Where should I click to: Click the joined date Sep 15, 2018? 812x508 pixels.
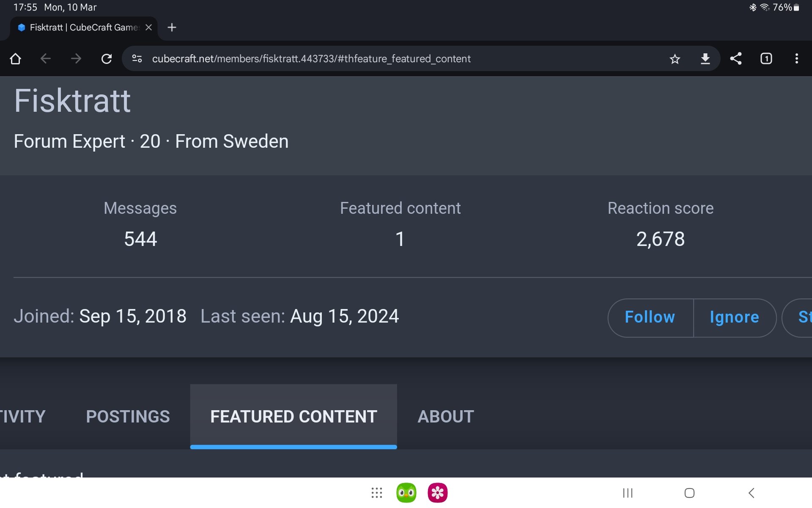133,316
